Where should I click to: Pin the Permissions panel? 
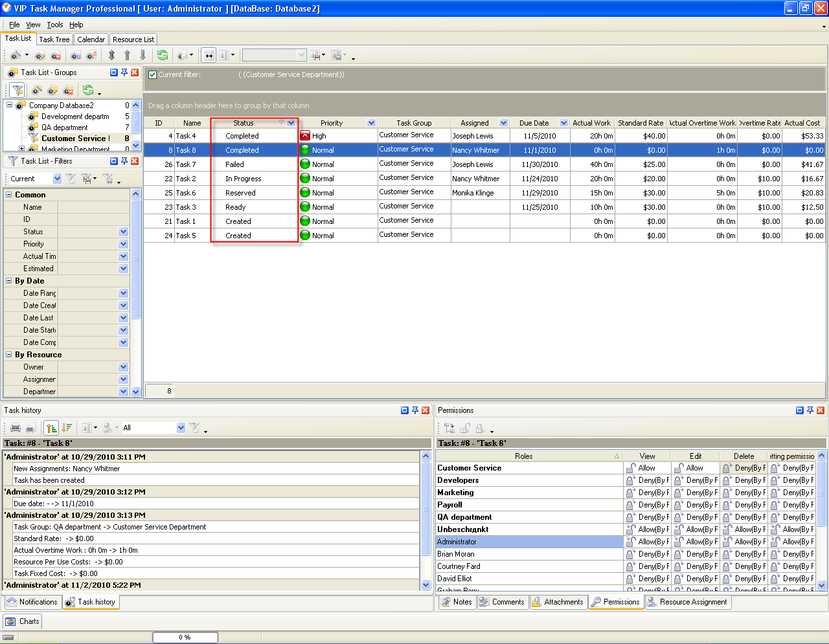pos(810,410)
